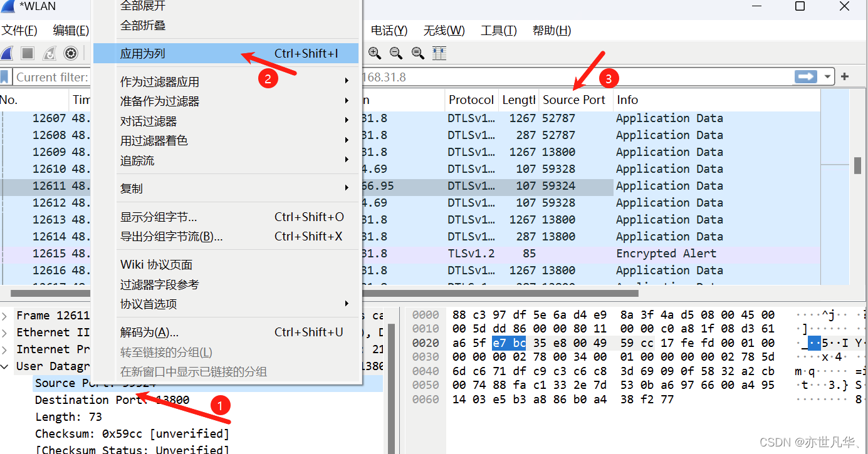This screenshot has height=454, width=868.
Task: Select 应用为列 from the context menu
Action: 226,54
